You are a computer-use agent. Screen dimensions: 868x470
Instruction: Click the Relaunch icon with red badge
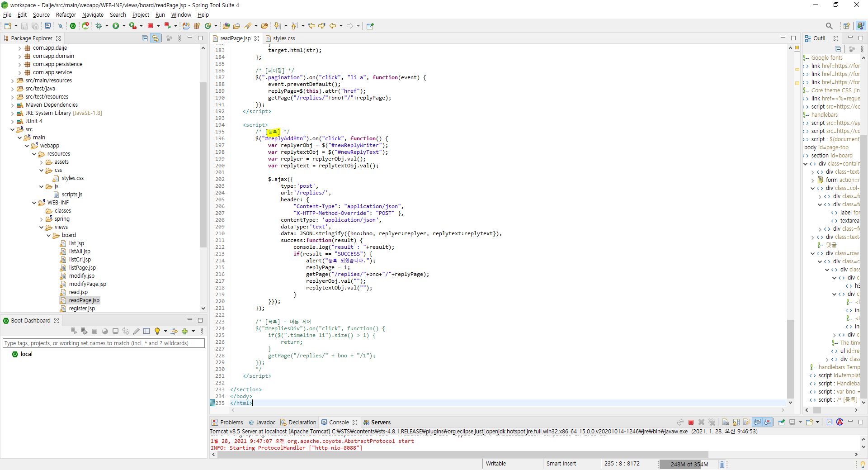(x=85, y=26)
